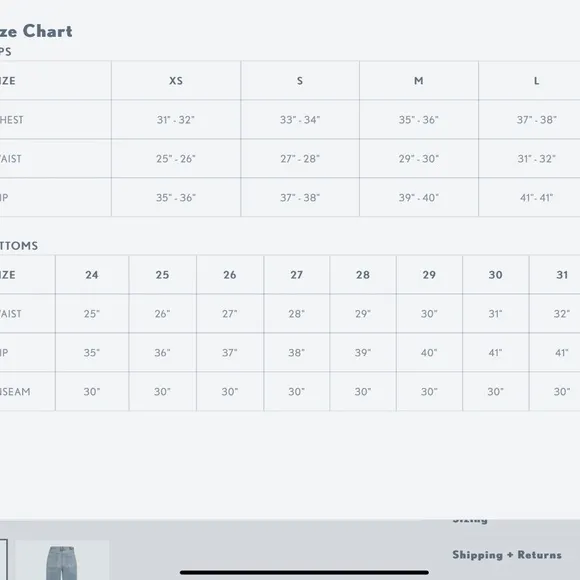Screen dimensions: 580x580
Task: Tap the home indicator bar
Action: click(304, 572)
